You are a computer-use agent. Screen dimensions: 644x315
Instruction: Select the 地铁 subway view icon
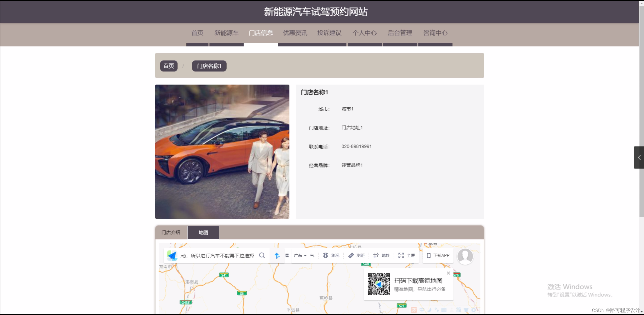(x=381, y=255)
